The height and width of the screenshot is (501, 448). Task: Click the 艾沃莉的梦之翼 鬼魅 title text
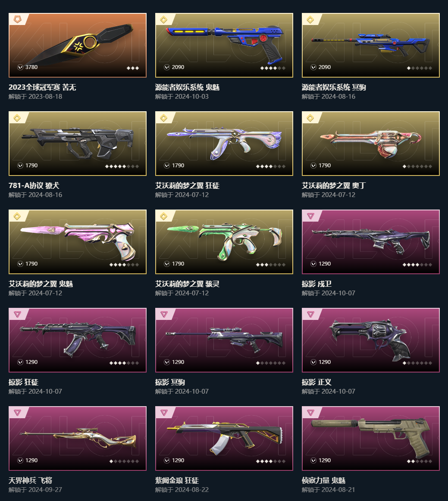[x=41, y=284]
